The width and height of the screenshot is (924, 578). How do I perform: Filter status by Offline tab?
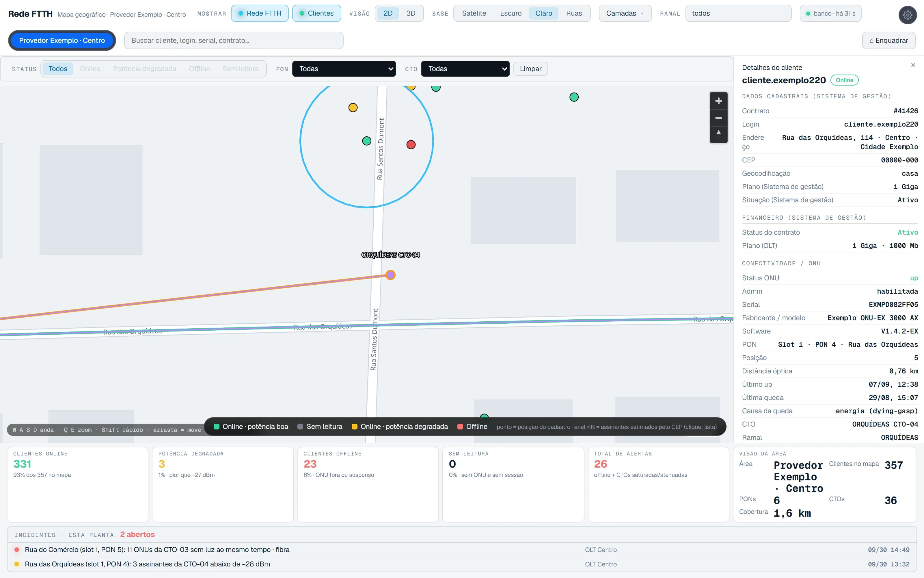[x=199, y=69]
